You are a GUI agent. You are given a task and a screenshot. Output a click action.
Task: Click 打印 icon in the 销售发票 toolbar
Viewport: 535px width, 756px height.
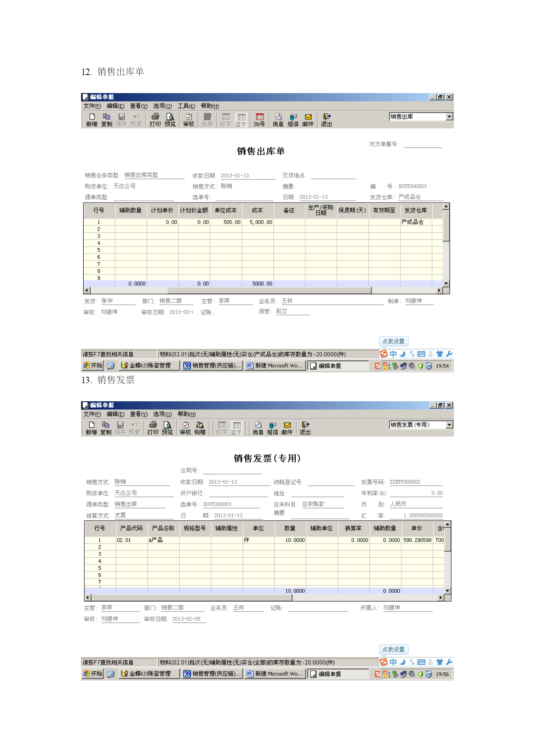153,428
